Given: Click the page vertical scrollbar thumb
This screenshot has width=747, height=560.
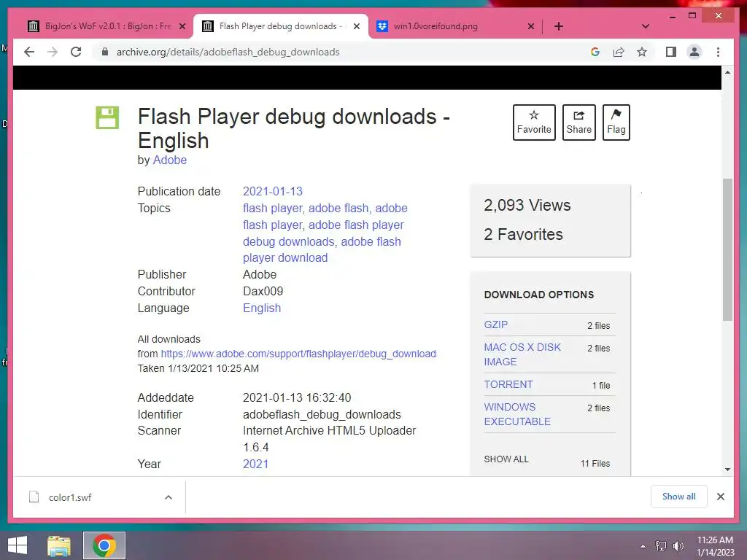Looking at the screenshot, I should point(727,249).
